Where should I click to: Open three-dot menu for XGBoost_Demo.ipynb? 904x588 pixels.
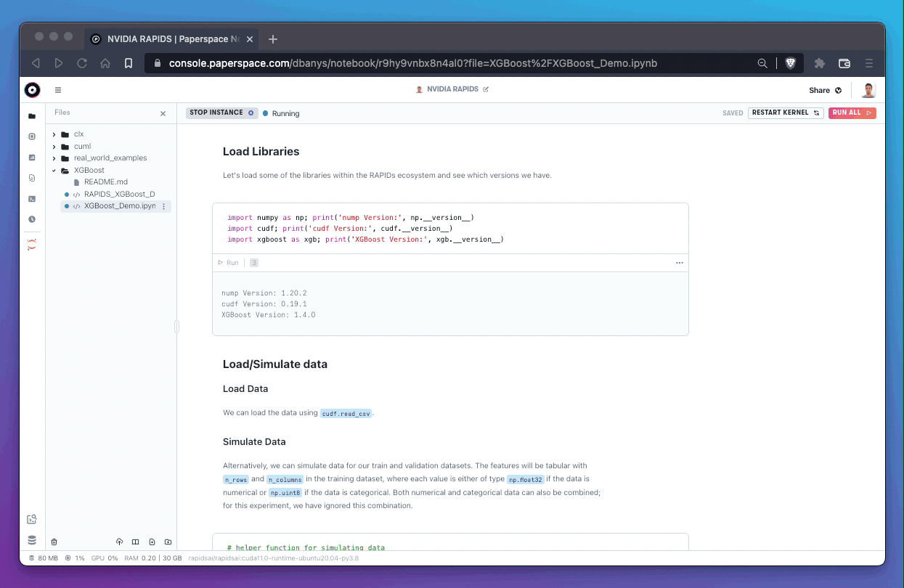163,207
